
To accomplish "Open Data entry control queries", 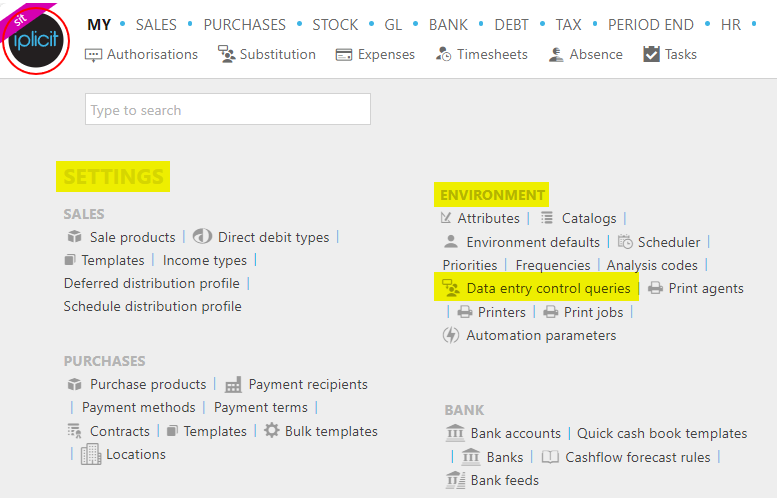I will click(548, 288).
